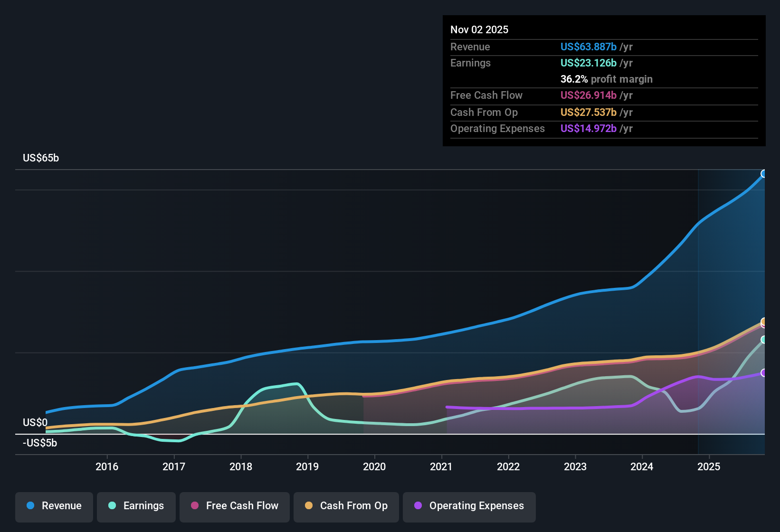The image size is (780, 532).
Task: Toggle the Earnings series off
Action: coord(136,506)
